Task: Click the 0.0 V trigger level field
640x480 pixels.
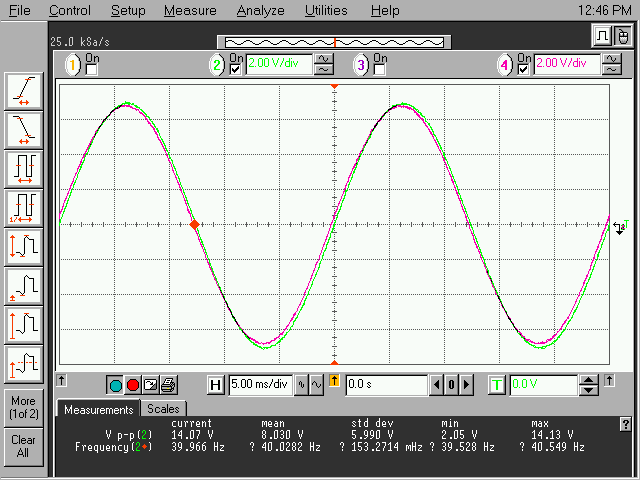Action: pos(544,385)
